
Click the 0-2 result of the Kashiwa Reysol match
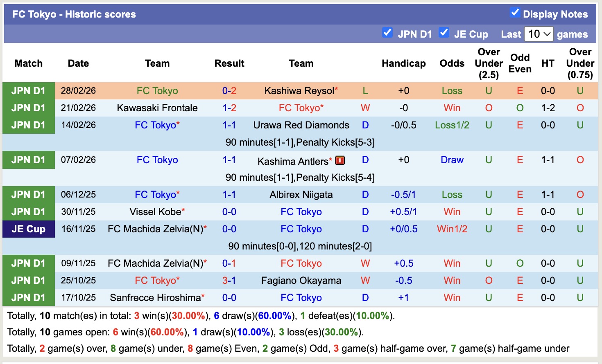[x=229, y=90]
